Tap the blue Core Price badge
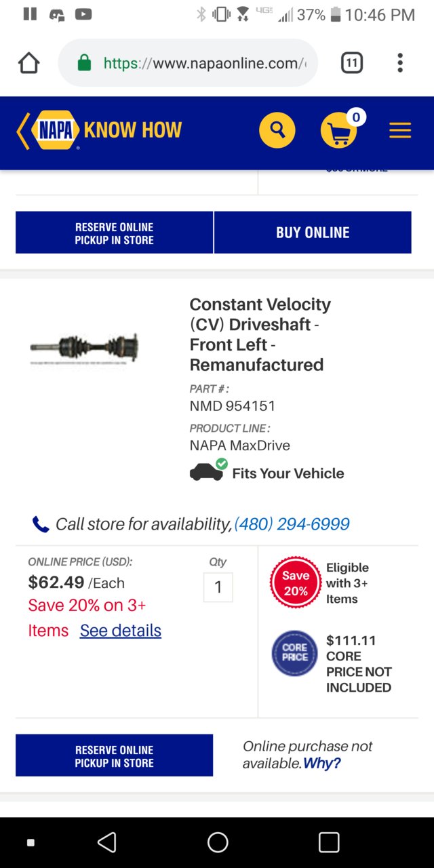The width and height of the screenshot is (434, 868). pyautogui.click(x=295, y=654)
